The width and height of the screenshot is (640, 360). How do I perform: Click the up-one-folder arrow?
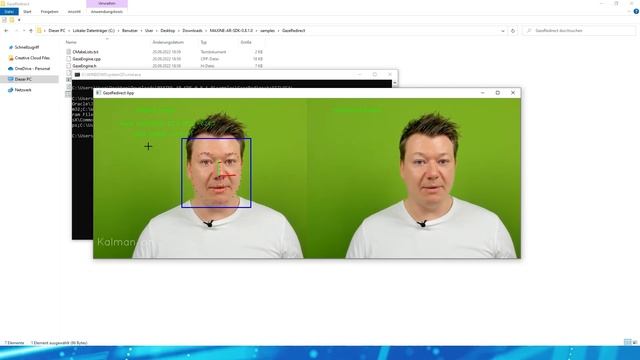pos(31,31)
